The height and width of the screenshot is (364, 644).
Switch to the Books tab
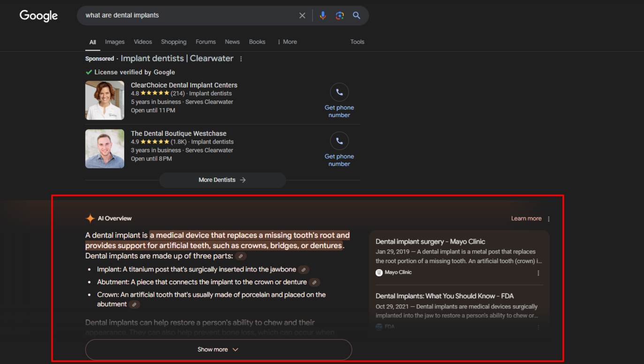[257, 42]
